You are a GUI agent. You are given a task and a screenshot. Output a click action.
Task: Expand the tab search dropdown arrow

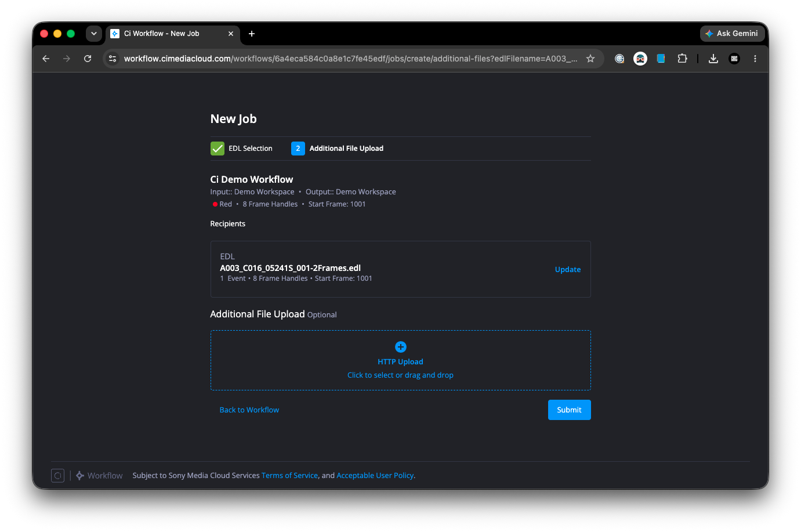[x=94, y=34]
